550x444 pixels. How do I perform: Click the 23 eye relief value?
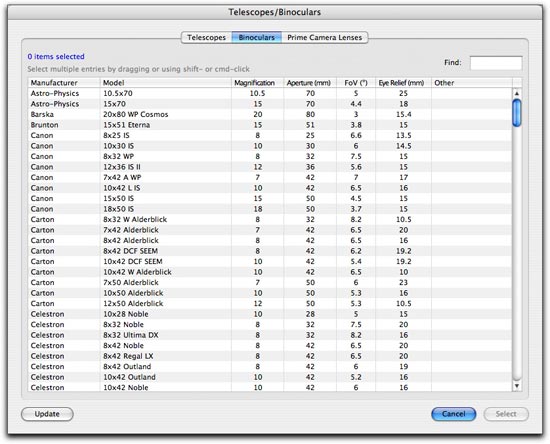tap(404, 283)
